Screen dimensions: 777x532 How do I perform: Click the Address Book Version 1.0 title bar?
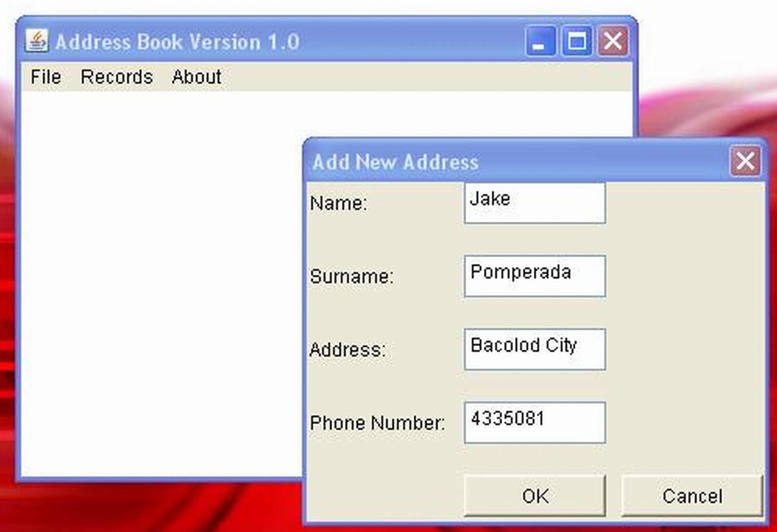tap(236, 41)
